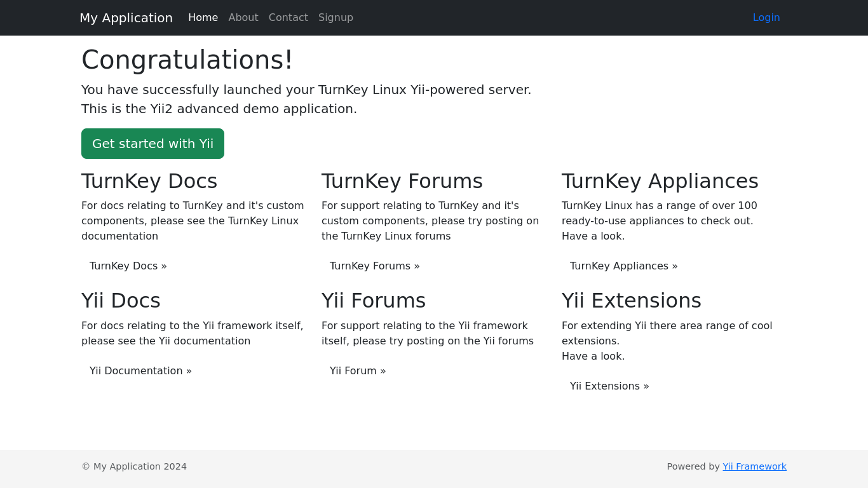Click the Yii Forum » button

(x=357, y=371)
